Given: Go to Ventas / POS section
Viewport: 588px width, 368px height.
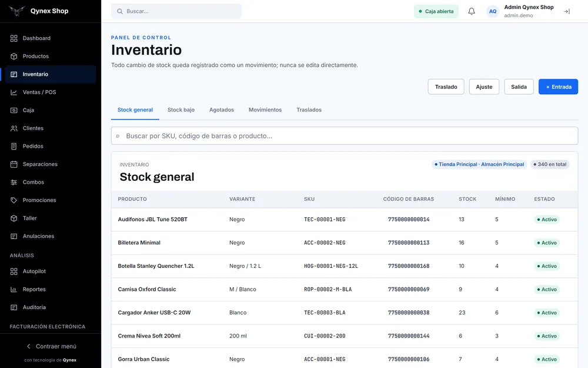Looking at the screenshot, I should point(51,92).
